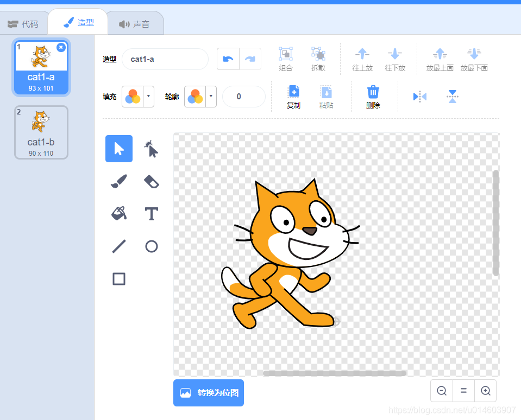Select costume thumbnail cat1-a
521x420 pixels.
tap(41, 67)
